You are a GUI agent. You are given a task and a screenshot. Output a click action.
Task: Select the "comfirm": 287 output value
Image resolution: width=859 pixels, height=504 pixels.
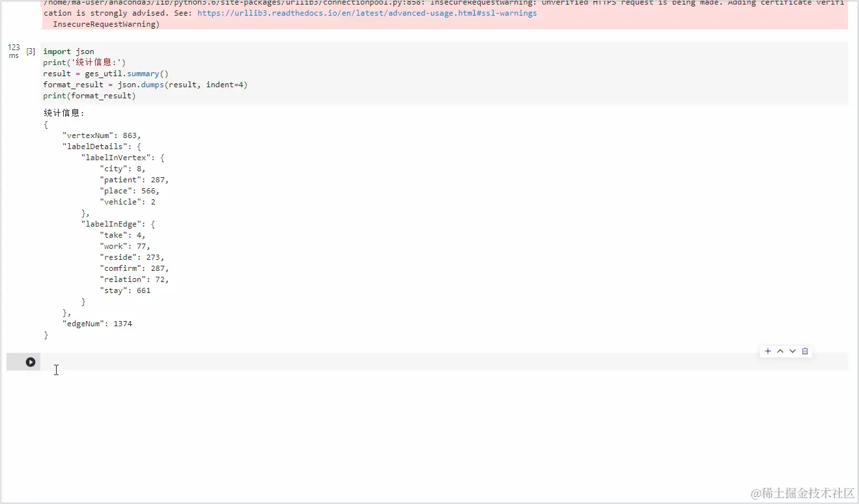(134, 268)
